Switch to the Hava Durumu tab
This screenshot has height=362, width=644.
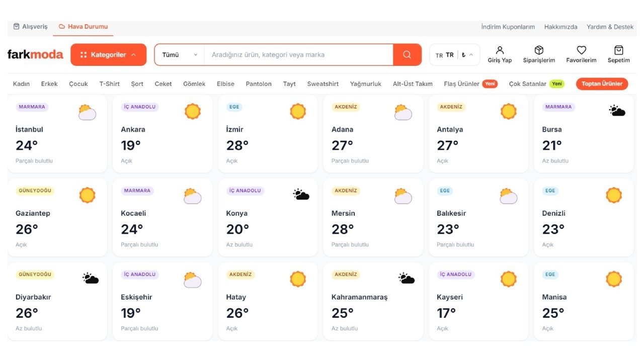coord(83,27)
